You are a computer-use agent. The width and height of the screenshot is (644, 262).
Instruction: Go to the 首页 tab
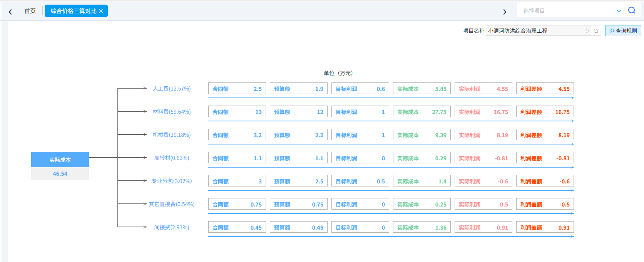coord(30,11)
